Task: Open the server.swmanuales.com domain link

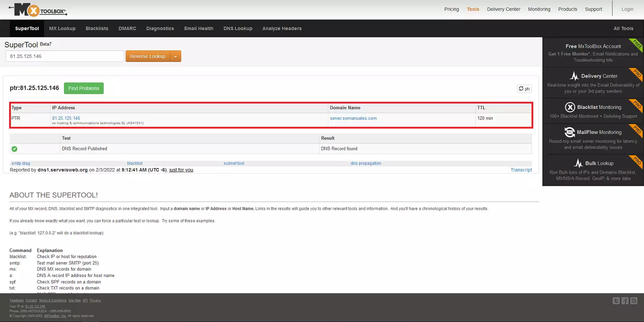Action: tap(353, 118)
